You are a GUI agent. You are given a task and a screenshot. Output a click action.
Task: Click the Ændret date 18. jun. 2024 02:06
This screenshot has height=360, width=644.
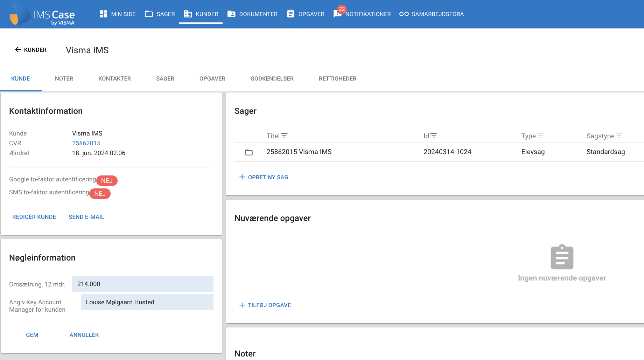tap(99, 153)
